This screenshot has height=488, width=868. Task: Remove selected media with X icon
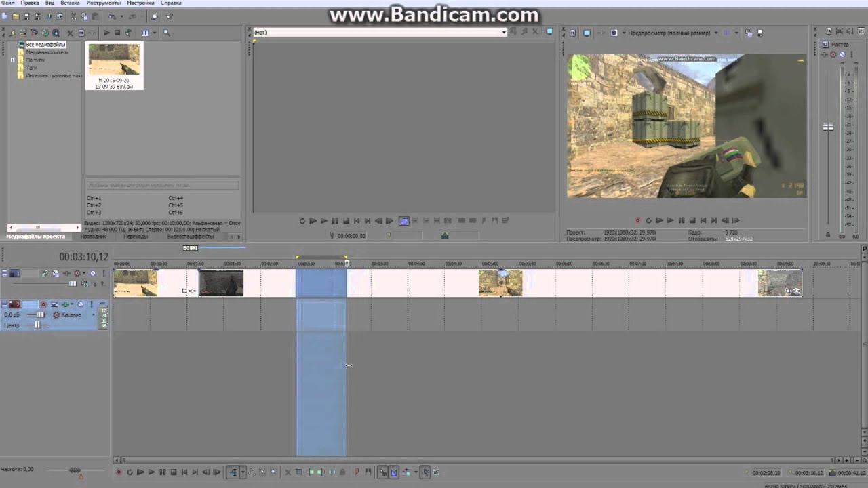[70, 33]
